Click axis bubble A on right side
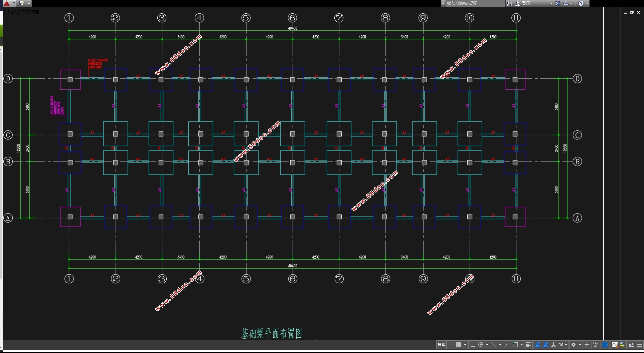644x353 pixels. point(577,218)
